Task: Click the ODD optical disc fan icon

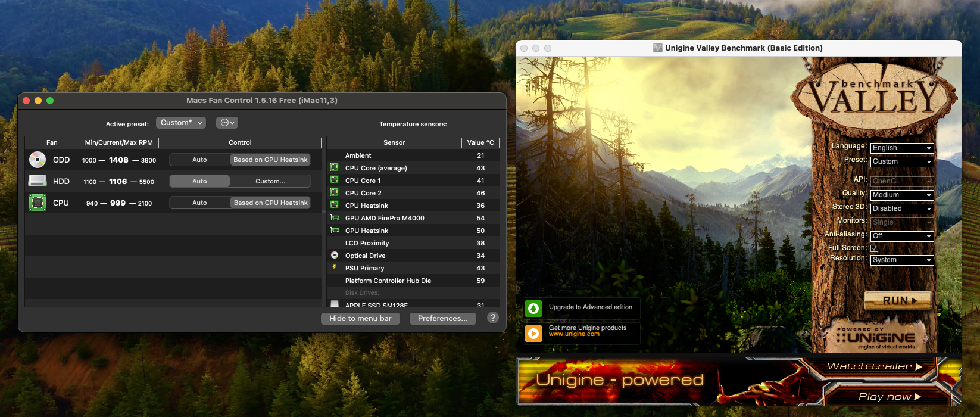Action: (38, 160)
